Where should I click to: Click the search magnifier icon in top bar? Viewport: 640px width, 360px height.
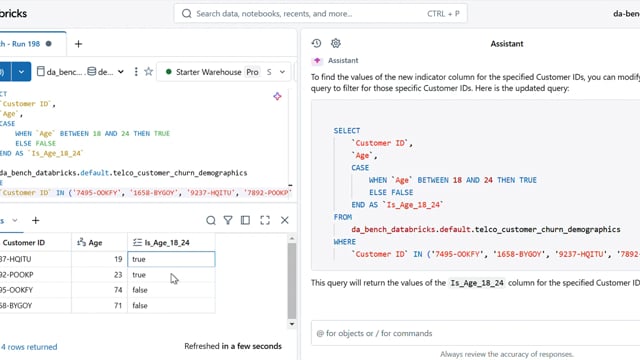tap(187, 13)
